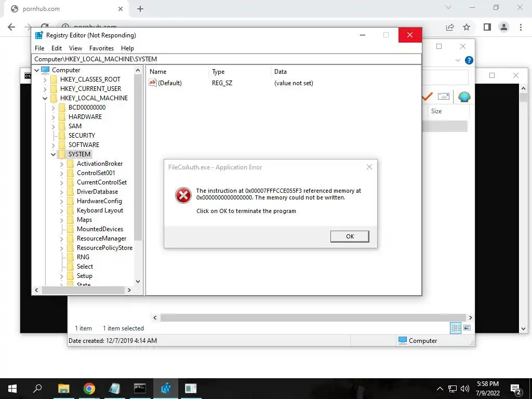Viewport: 532px width, 399px height.
Task: Switch Explorer to details view
Action: pos(456,328)
